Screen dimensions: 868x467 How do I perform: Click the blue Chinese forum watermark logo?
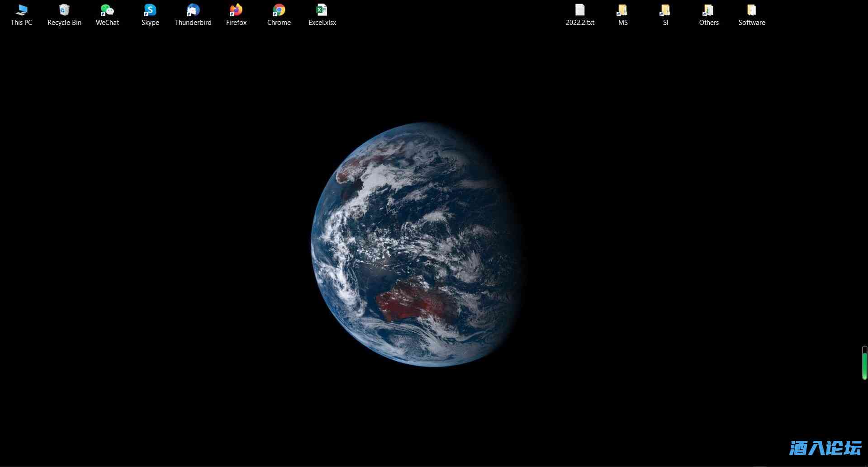point(825,448)
